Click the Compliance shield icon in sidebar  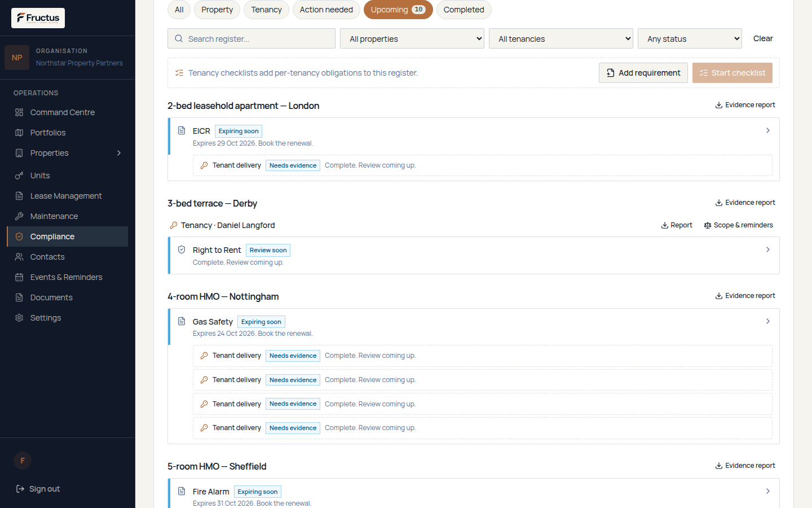pos(19,237)
